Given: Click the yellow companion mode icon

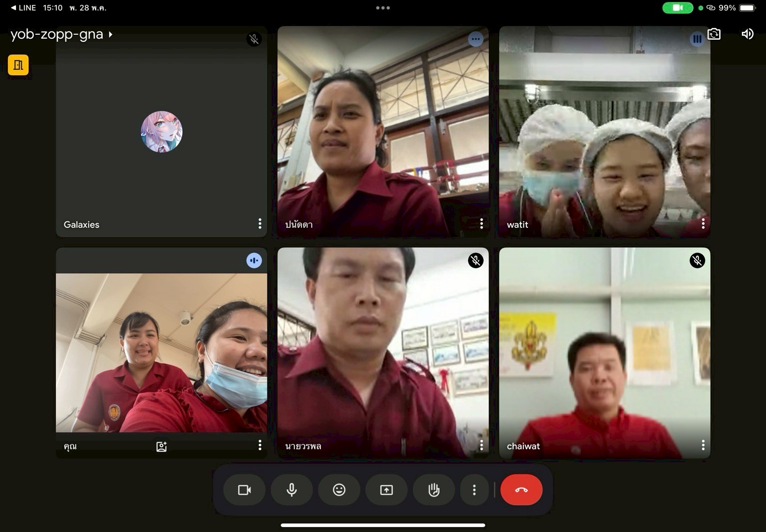Looking at the screenshot, I should pos(18,65).
